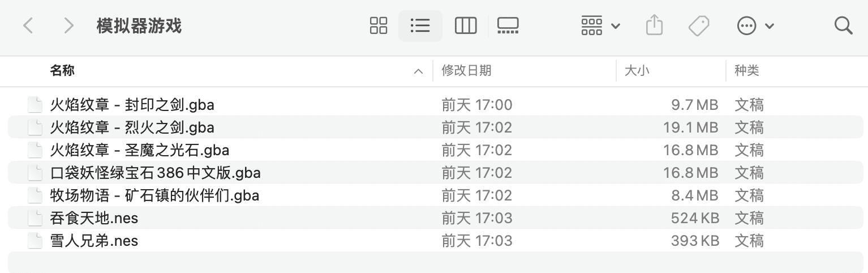Switch to list view
This screenshot has width=868, height=273.
[x=420, y=25]
